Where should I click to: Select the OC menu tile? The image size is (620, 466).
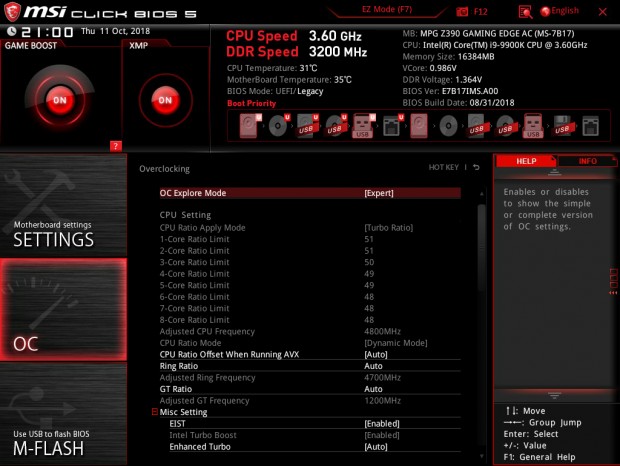[x=63, y=309]
